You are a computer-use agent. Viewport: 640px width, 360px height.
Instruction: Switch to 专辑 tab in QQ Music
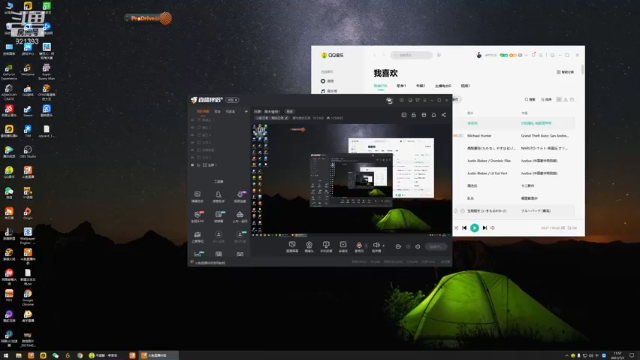coord(420,86)
